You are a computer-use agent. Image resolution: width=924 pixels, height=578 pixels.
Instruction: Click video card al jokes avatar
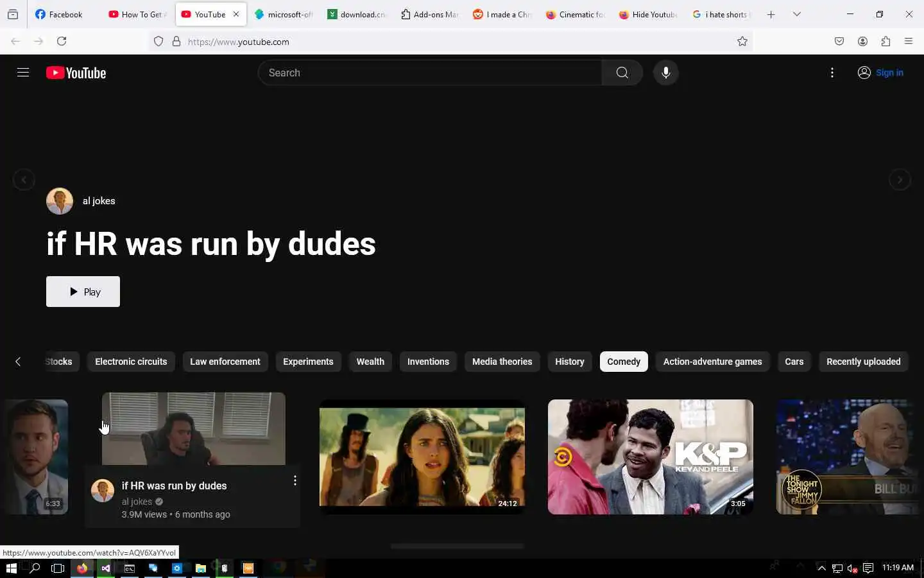click(x=103, y=491)
